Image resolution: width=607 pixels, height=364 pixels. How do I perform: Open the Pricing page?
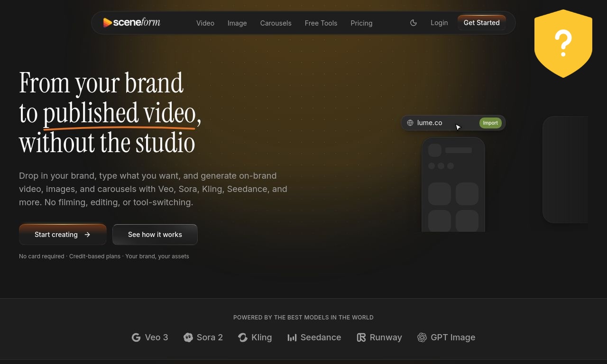point(361,23)
